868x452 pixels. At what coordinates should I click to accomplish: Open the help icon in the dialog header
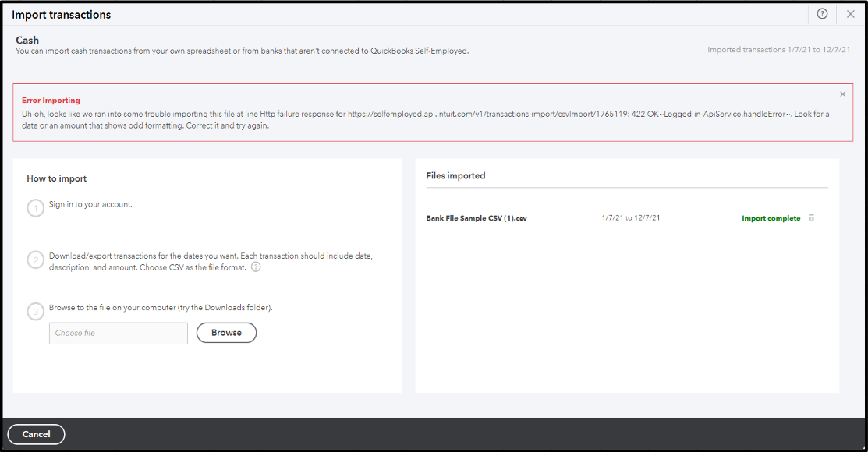click(822, 14)
